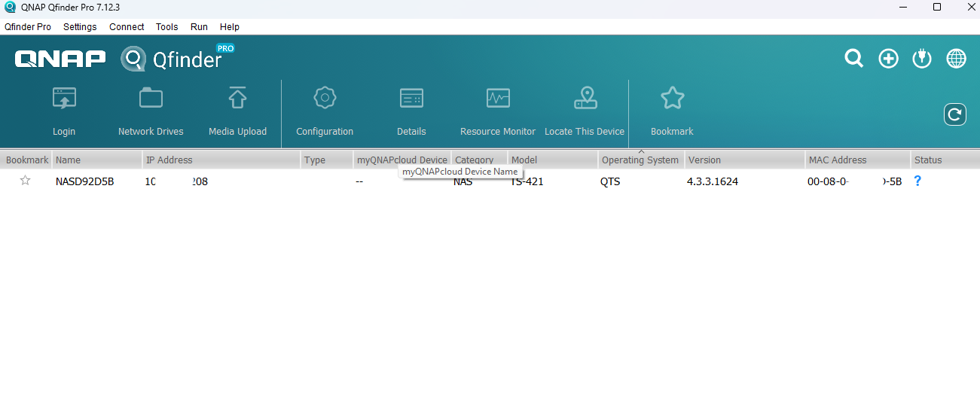Open the Configuration gear icon

(325, 98)
